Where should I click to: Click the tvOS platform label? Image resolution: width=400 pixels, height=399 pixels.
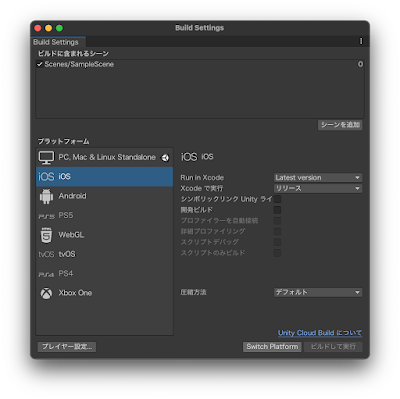(x=67, y=254)
